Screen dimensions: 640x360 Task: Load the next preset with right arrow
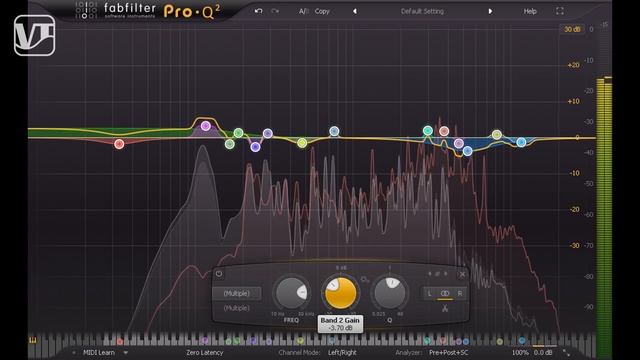(x=490, y=11)
